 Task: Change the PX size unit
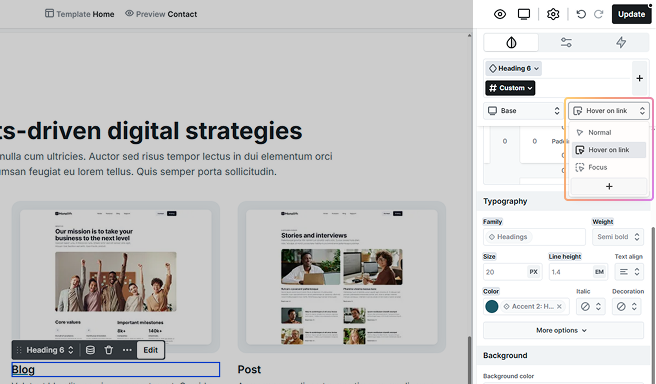[x=533, y=272]
